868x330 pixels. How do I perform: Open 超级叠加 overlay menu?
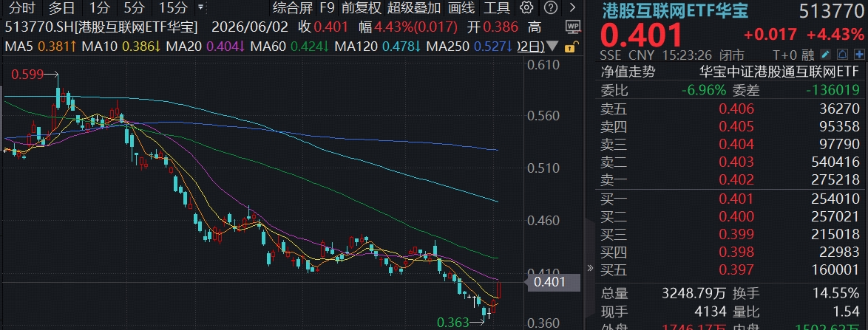tap(414, 7)
